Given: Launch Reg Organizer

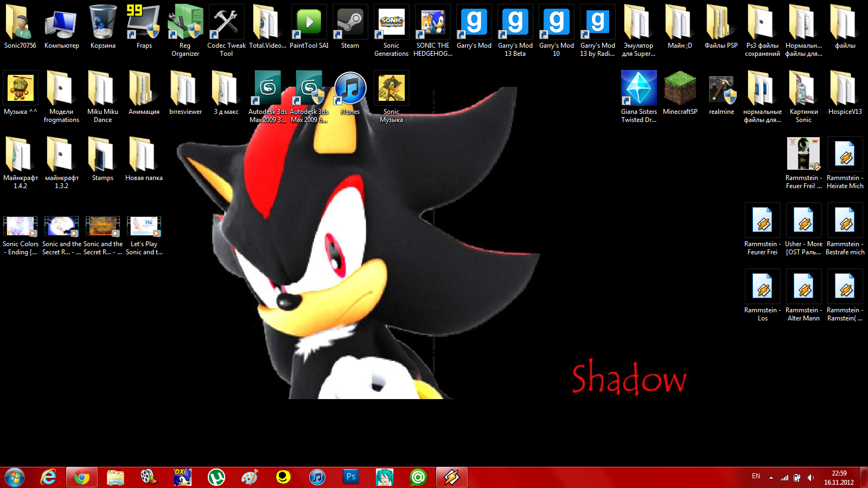Looking at the screenshot, I should 185,30.
